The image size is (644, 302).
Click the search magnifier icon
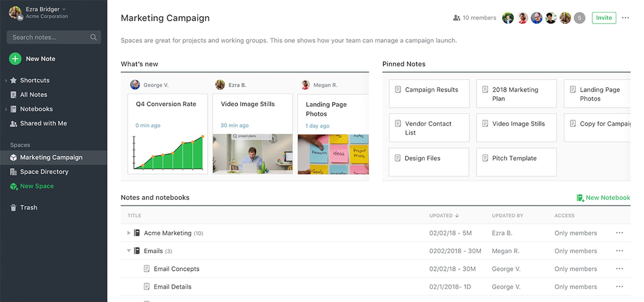93,37
